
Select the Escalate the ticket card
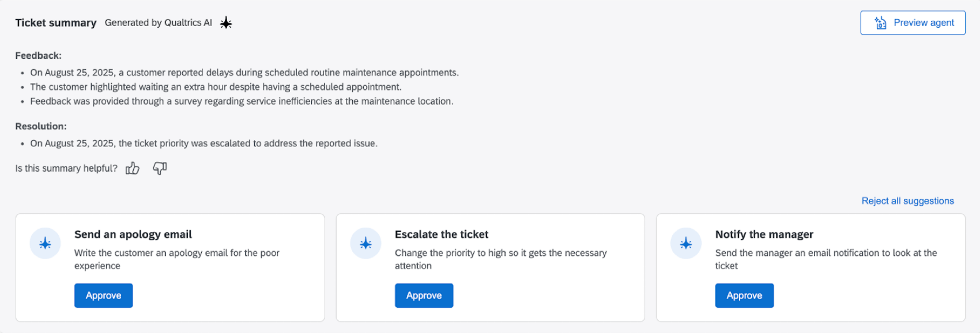[490, 267]
